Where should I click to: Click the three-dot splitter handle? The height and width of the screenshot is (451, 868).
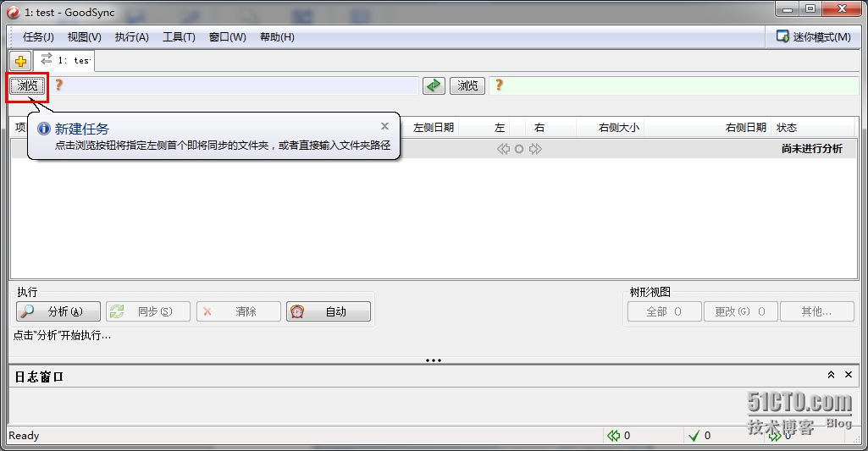click(434, 360)
